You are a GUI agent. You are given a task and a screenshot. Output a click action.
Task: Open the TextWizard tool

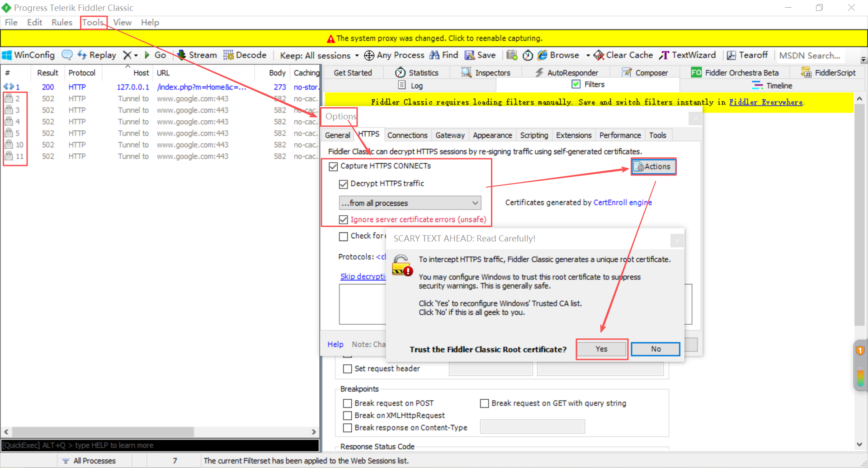(x=688, y=55)
